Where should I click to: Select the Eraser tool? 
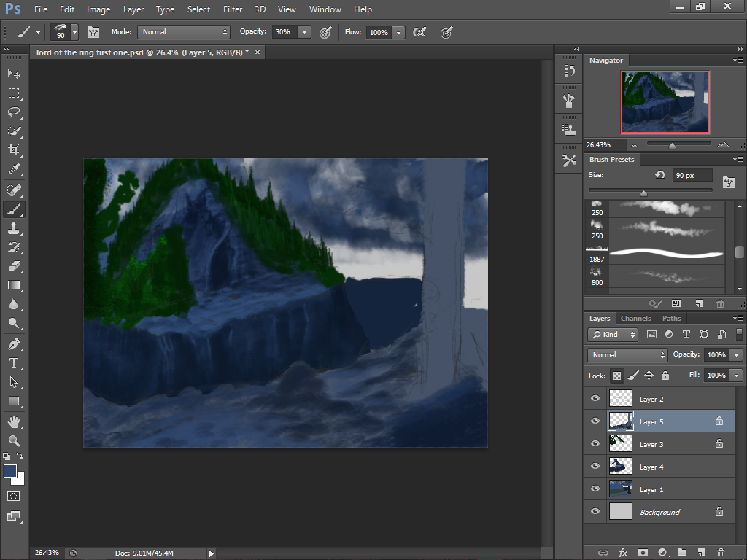point(14,266)
